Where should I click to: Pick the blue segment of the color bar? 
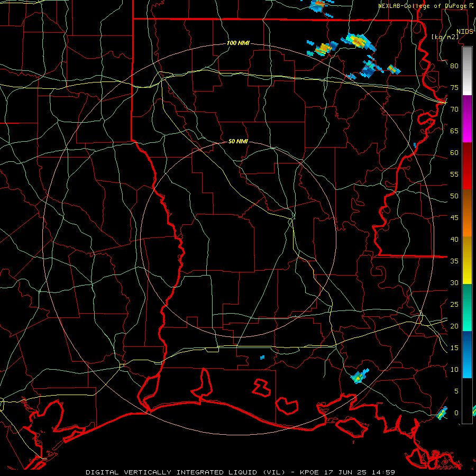tap(467, 354)
